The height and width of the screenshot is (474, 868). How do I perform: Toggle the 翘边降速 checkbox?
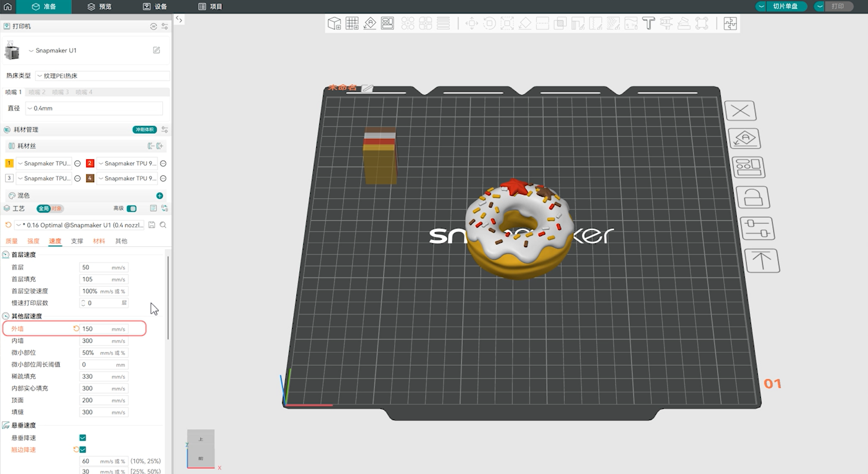pyautogui.click(x=83, y=450)
